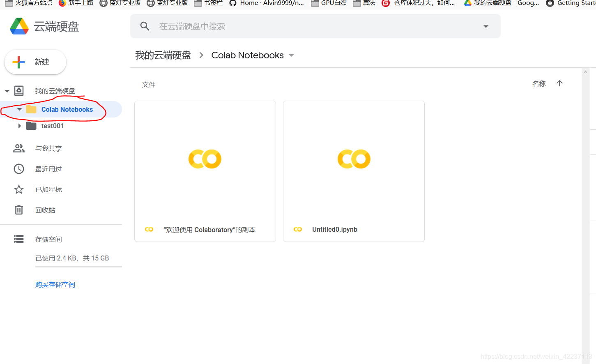Click the recent clock icon
The width and height of the screenshot is (596, 364).
point(19,169)
